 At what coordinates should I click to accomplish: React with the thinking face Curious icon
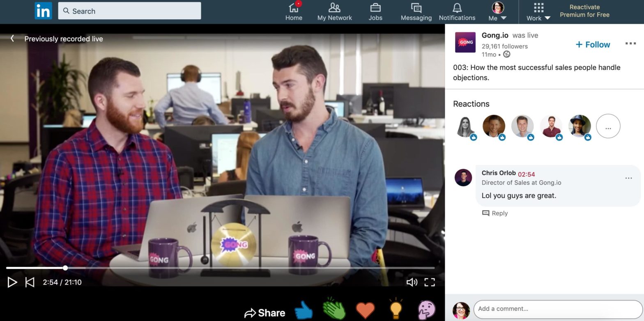click(426, 310)
